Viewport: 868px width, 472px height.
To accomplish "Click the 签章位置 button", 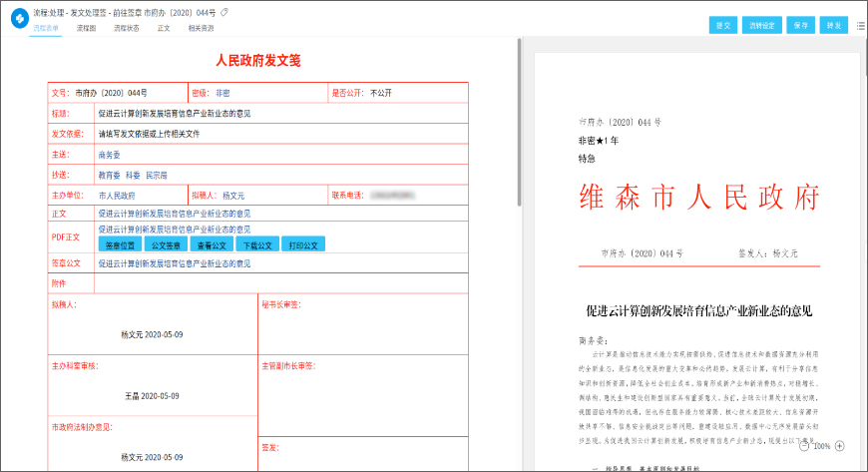I will coord(120,244).
